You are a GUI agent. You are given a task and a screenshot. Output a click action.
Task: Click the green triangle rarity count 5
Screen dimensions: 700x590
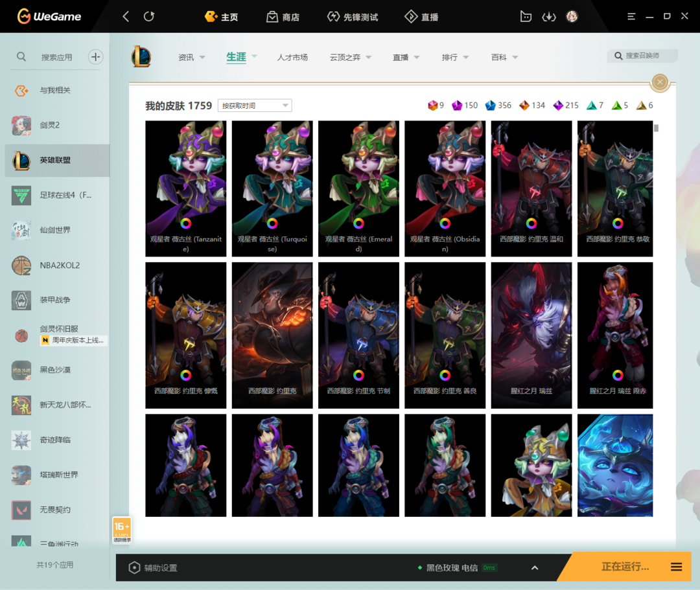tap(620, 106)
